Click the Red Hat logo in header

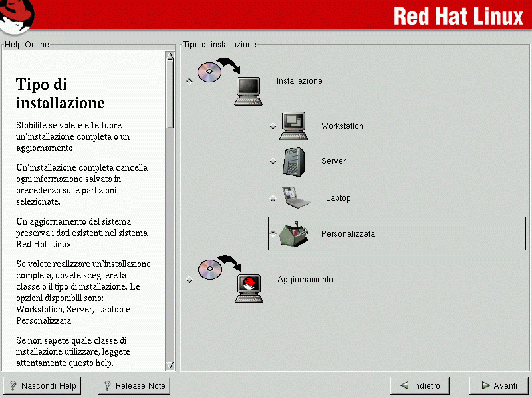tap(18, 16)
